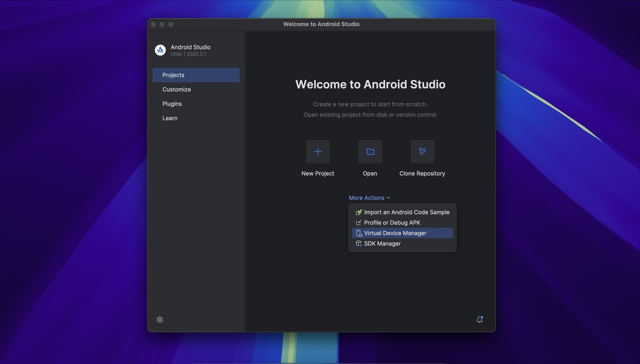This screenshot has height=364, width=640.
Task: Close the welcome window
Action: click(x=154, y=24)
